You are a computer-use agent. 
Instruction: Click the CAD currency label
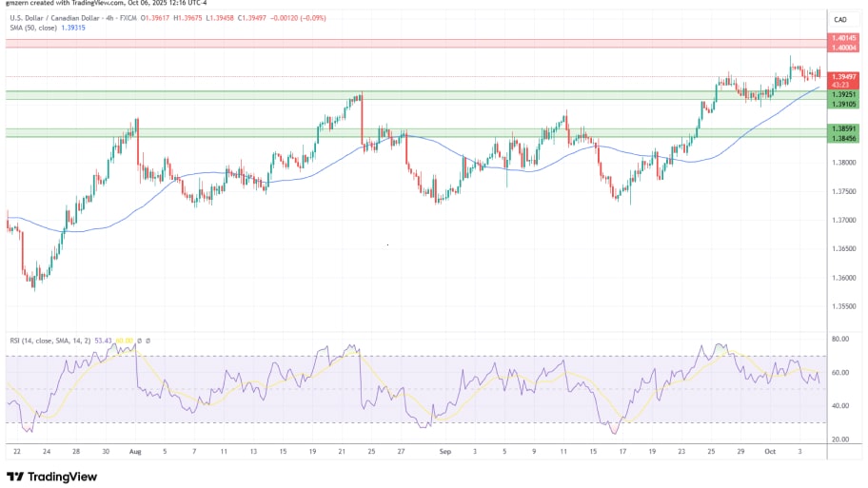(x=840, y=19)
